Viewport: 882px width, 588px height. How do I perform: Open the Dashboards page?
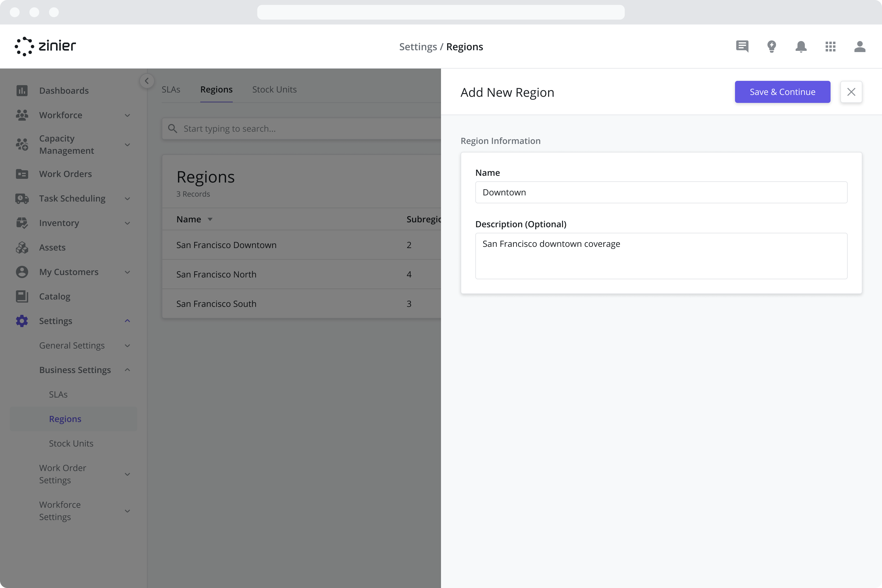(64, 91)
